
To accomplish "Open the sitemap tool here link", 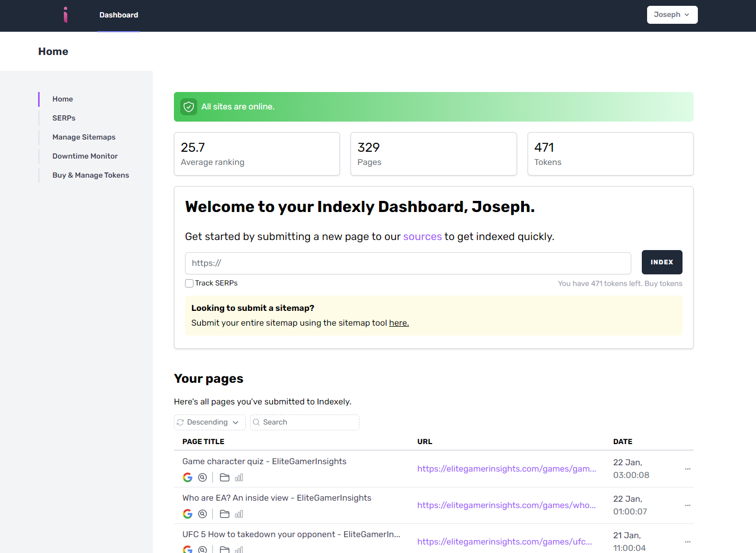I will click(x=399, y=323).
